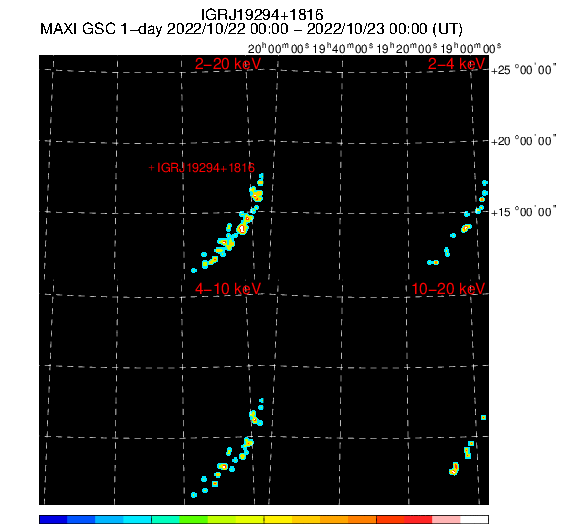Click the IGRJ19294+1816 title text

(262, 15)
